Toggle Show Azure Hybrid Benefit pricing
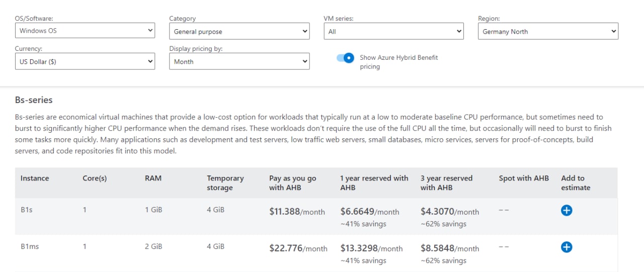 (346, 58)
